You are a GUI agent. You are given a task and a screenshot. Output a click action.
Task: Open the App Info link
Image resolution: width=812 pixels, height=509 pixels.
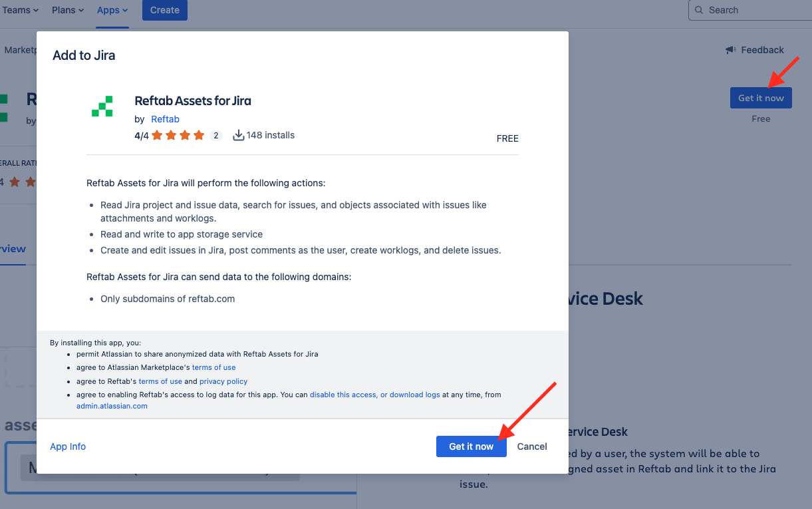[68, 446]
